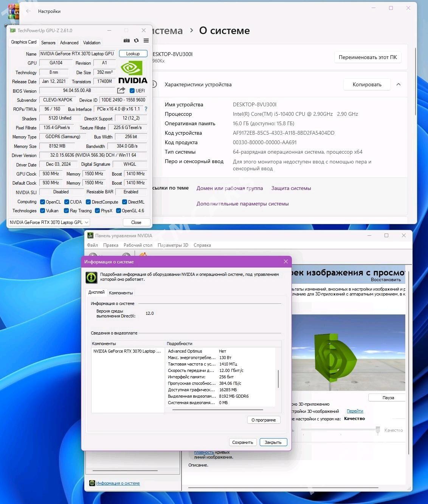Select the Graphics Card tab
This screenshot has width=428, height=504.
coord(24,42)
